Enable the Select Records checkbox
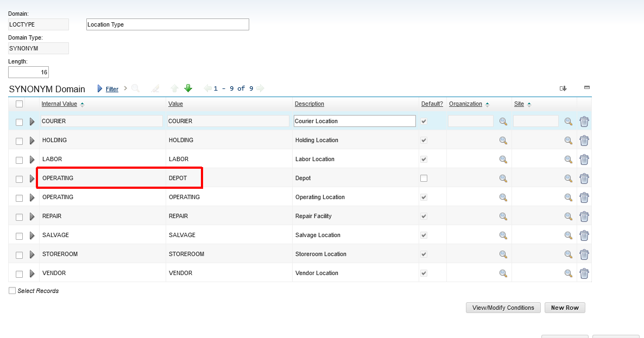The height and width of the screenshot is (338, 644). (12, 290)
